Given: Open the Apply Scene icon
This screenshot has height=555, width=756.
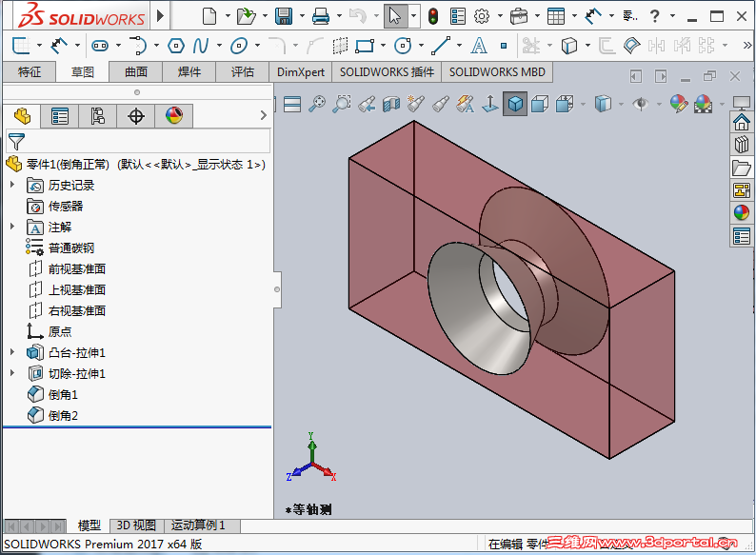Looking at the screenshot, I should [703, 104].
